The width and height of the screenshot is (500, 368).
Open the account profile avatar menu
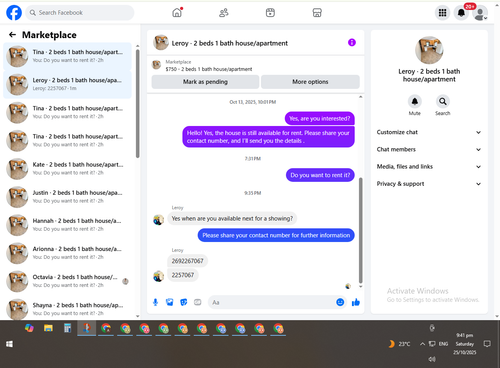(x=480, y=13)
